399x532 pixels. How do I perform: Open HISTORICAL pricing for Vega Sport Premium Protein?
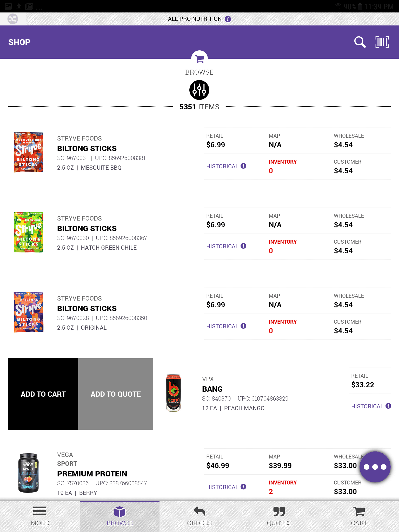[223, 487]
